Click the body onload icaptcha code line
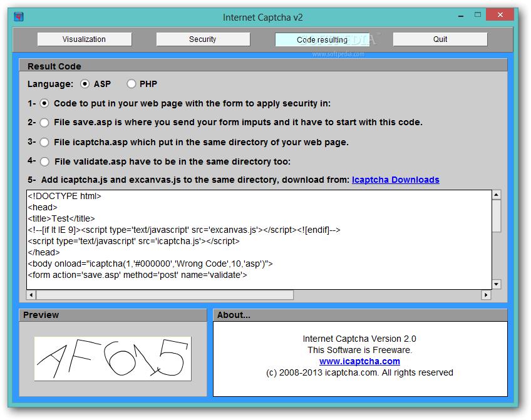 coord(150,264)
